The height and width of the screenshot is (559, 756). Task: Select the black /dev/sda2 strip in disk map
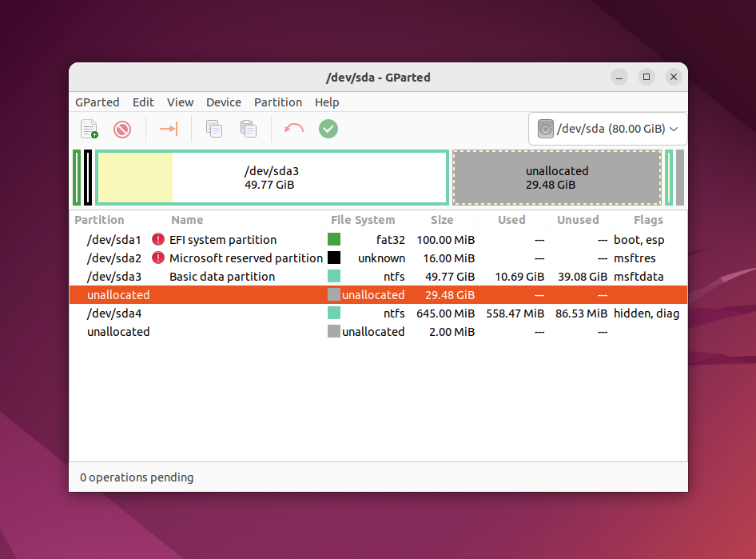[x=88, y=178]
